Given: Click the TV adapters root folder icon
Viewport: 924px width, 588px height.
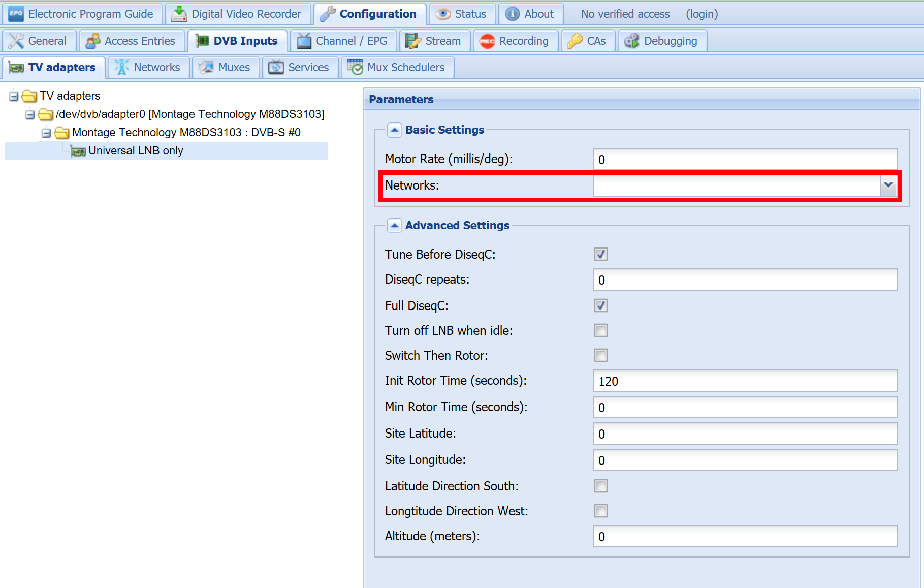Looking at the screenshot, I should click(x=29, y=96).
